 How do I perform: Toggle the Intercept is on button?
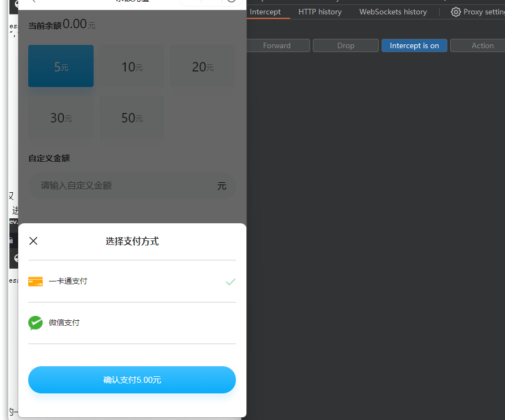(414, 45)
